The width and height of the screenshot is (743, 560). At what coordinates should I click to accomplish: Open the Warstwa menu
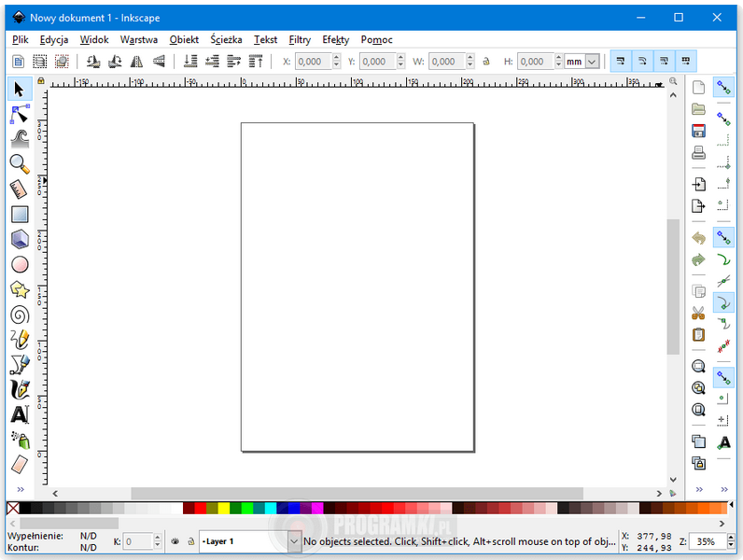139,40
